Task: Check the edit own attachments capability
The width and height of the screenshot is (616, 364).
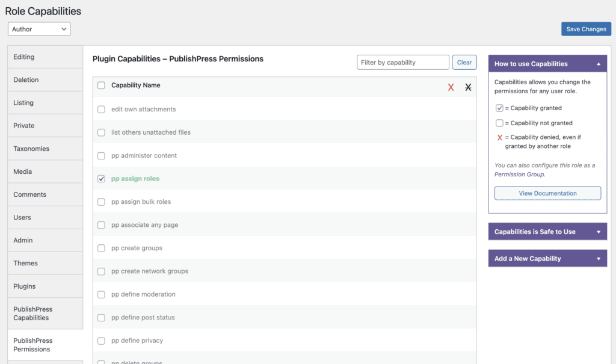Action: click(x=100, y=109)
